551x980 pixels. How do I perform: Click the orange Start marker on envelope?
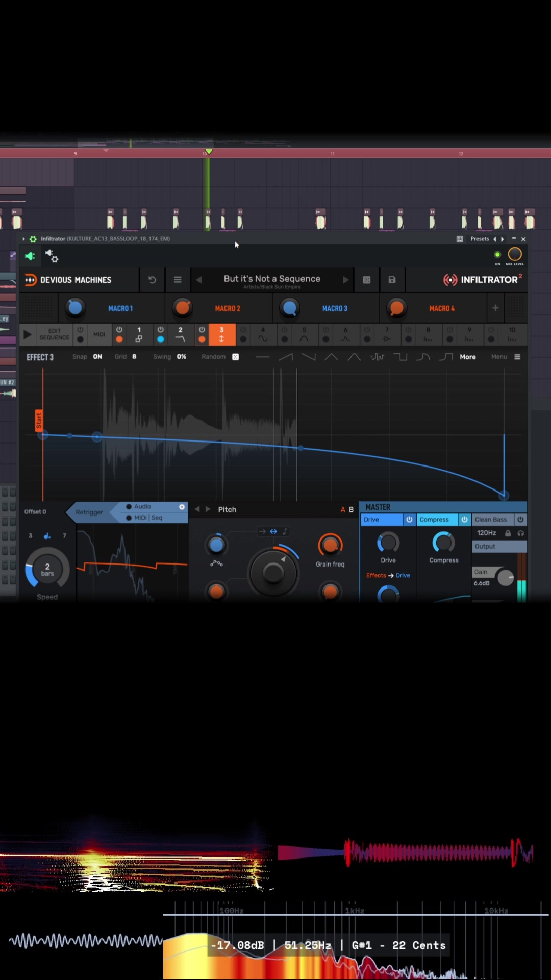[38, 421]
